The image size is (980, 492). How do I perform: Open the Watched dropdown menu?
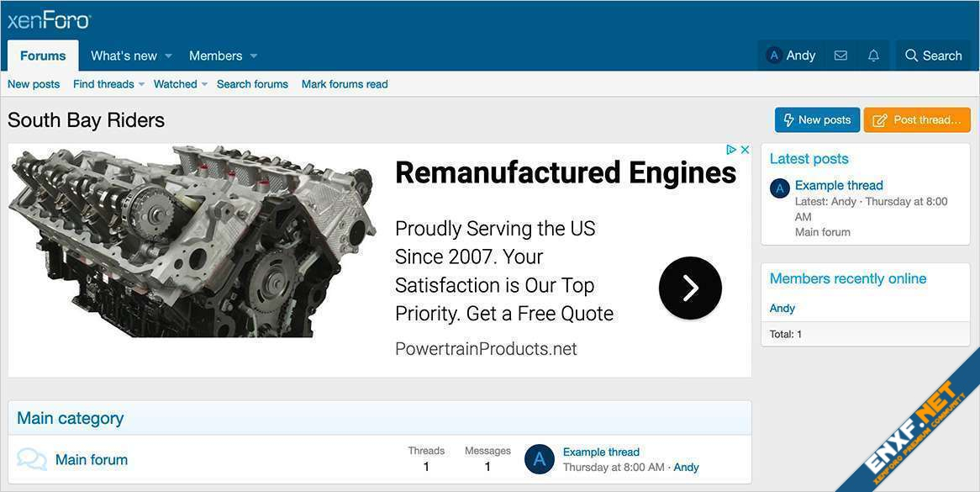(x=180, y=84)
